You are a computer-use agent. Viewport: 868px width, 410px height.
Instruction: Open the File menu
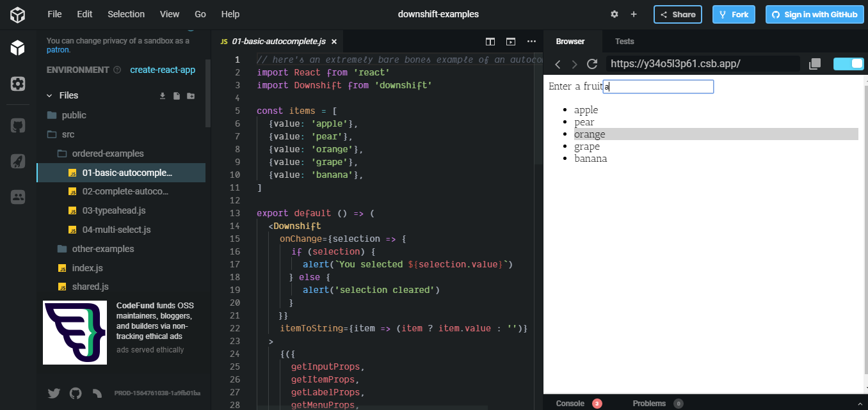tap(55, 14)
